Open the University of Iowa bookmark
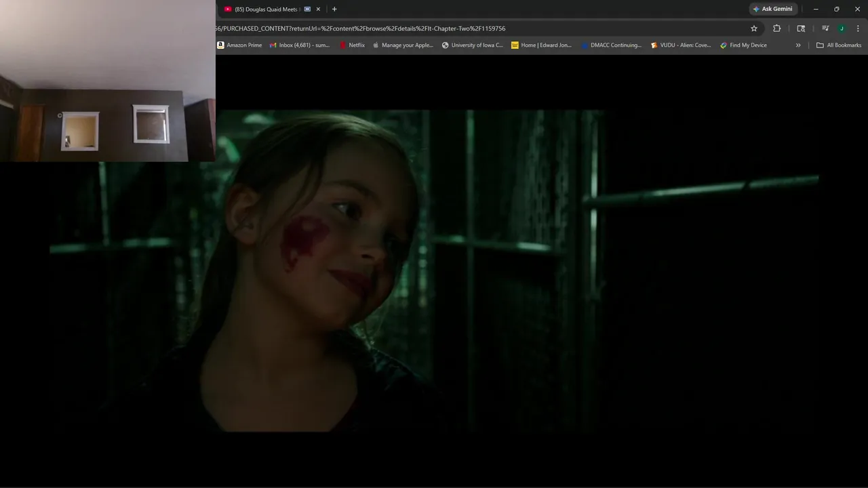The width and height of the screenshot is (868, 488). coord(473,45)
